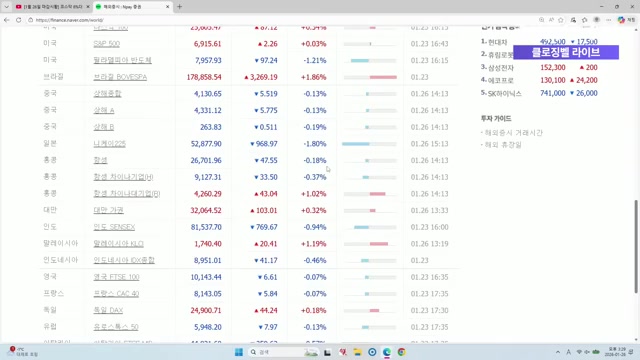Open the 인도 SENSEX index link

[114, 227]
